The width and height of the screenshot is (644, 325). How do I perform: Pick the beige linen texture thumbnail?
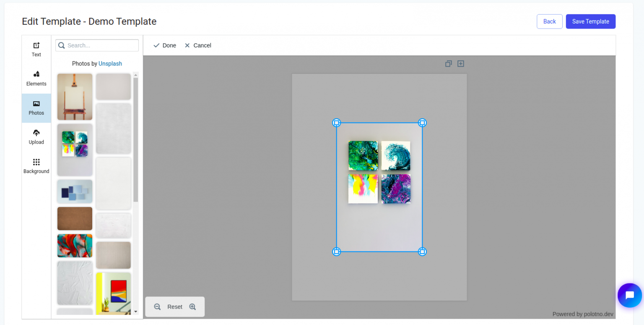point(113,255)
